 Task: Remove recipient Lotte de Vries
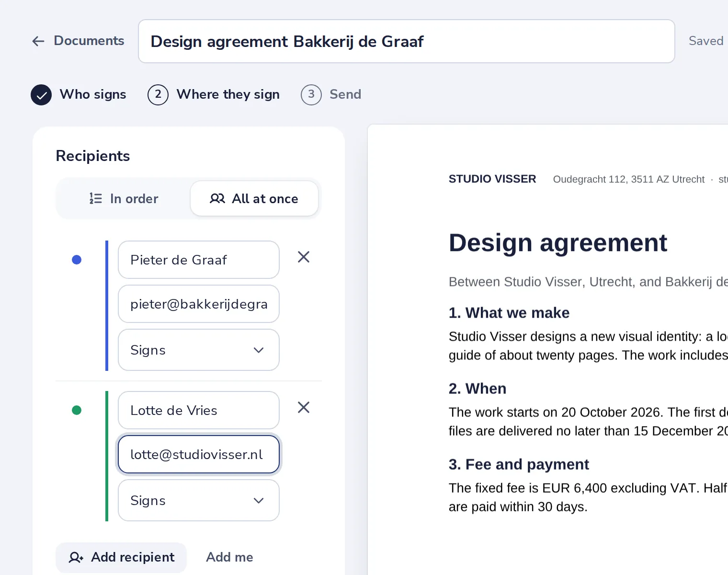tap(304, 408)
